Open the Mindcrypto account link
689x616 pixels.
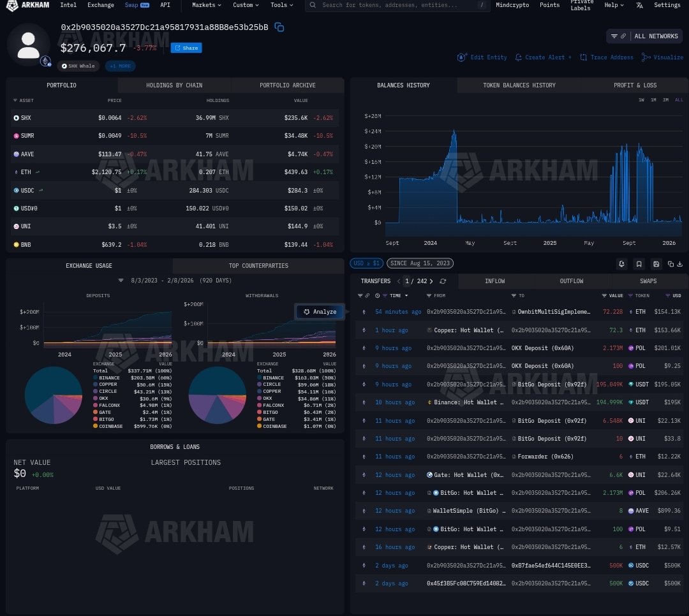[512, 5]
